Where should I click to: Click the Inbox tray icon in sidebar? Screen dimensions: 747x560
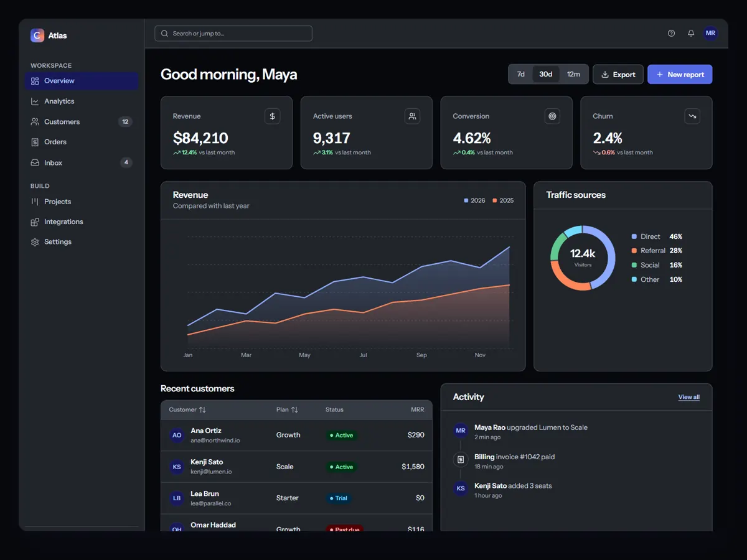[35, 162]
